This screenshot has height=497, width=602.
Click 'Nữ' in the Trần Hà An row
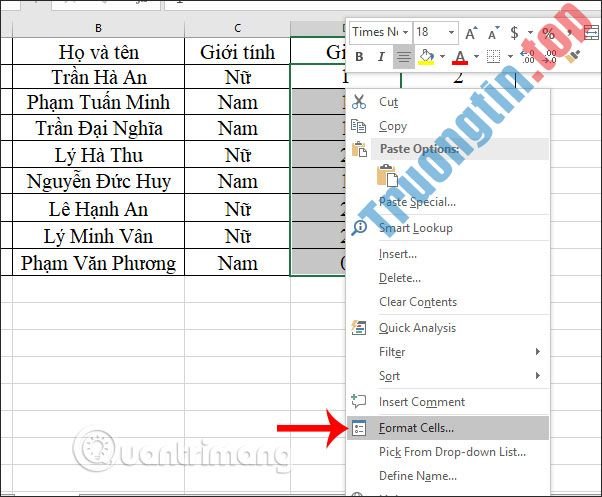(x=237, y=77)
